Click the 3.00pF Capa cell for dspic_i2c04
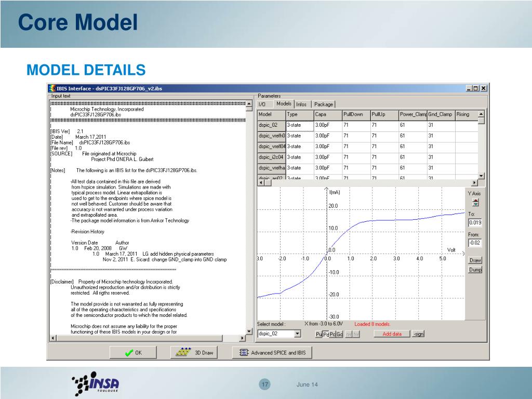Image resolution: width=532 pixels, height=399 pixels. [328, 157]
